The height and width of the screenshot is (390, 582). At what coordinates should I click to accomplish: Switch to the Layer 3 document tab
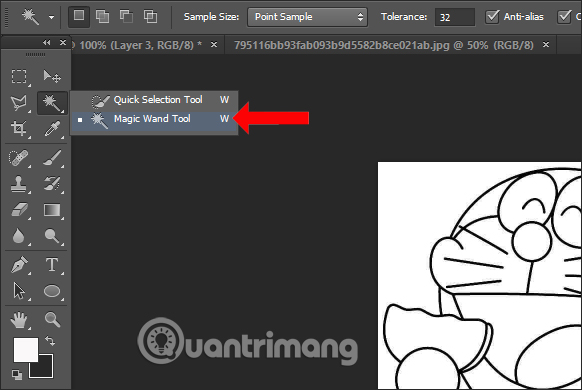click(140, 45)
